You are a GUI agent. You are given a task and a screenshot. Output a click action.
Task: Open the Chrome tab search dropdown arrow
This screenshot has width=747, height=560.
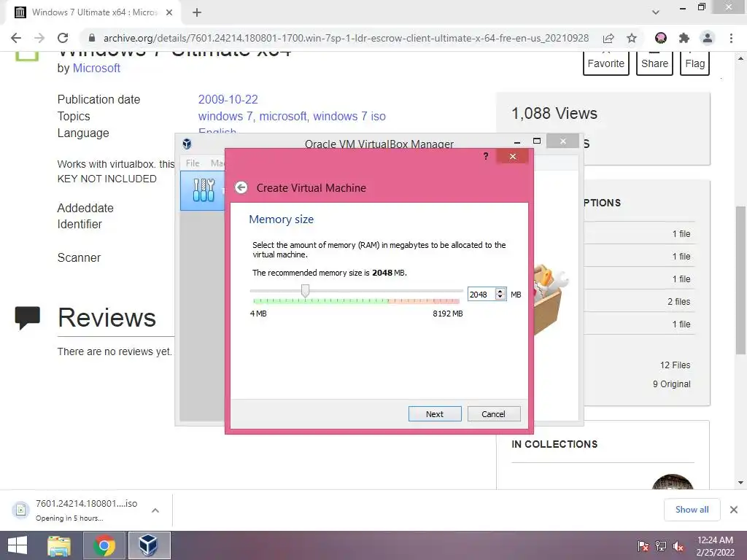[x=656, y=12]
